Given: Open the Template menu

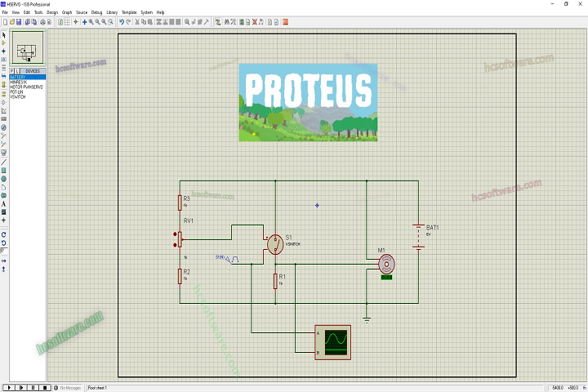Looking at the screenshot, I should pos(129,12).
